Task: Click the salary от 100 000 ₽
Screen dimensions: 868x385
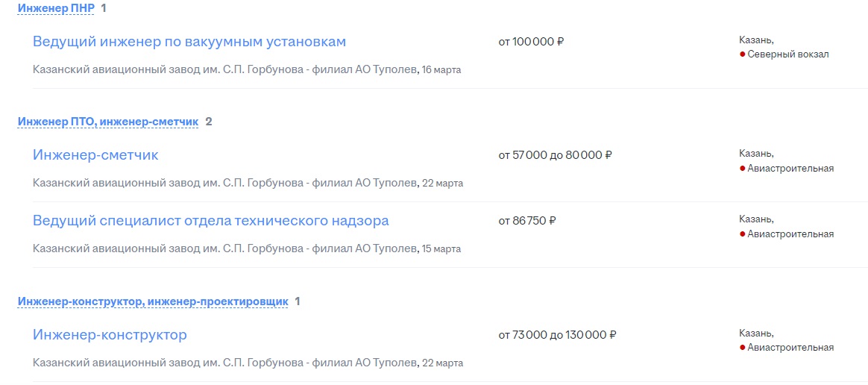Action: point(531,42)
